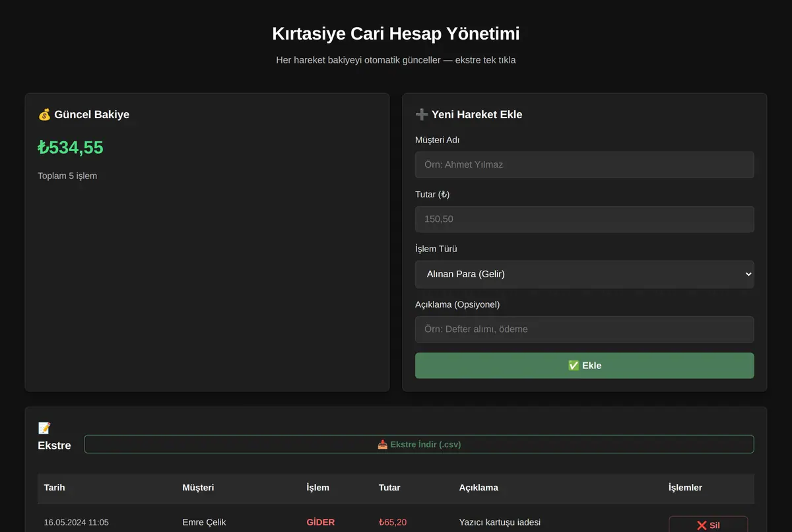Click the red GİDER label
Image resolution: width=792 pixels, height=532 pixels.
point(321,522)
